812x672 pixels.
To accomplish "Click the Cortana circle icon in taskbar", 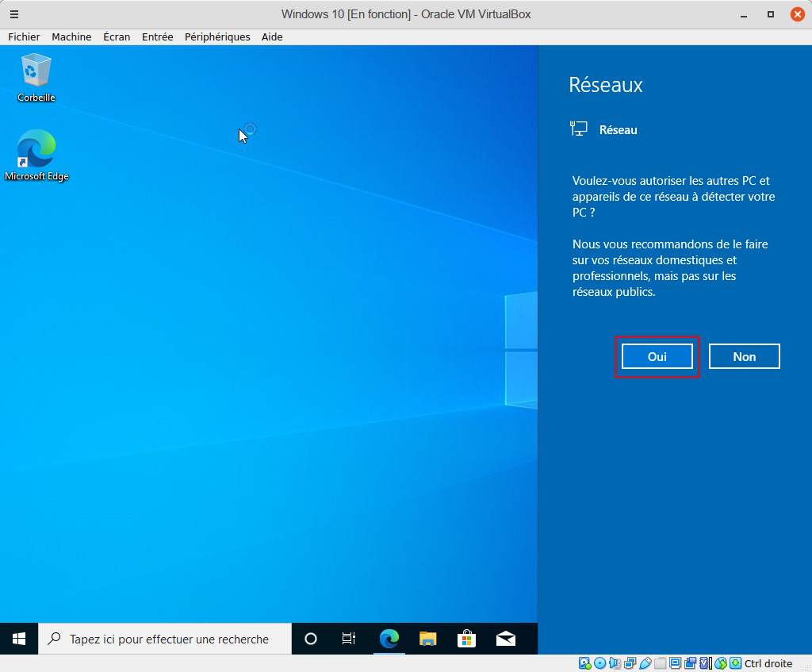I will [311, 639].
